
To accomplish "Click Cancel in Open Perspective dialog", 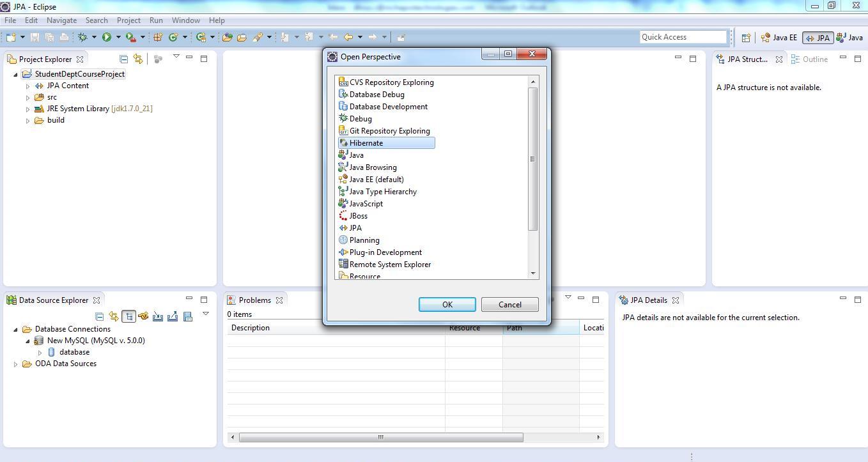I will pos(509,305).
